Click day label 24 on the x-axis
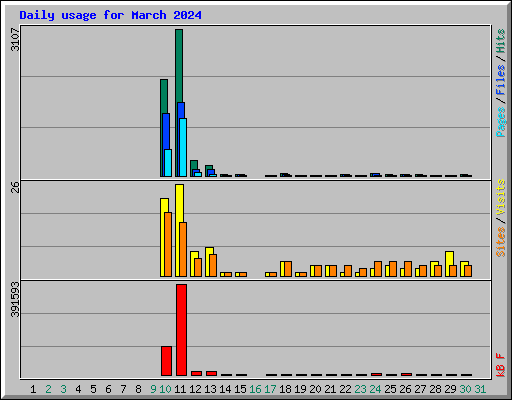Image resolution: width=512 pixels, height=400 pixels. tap(375, 389)
